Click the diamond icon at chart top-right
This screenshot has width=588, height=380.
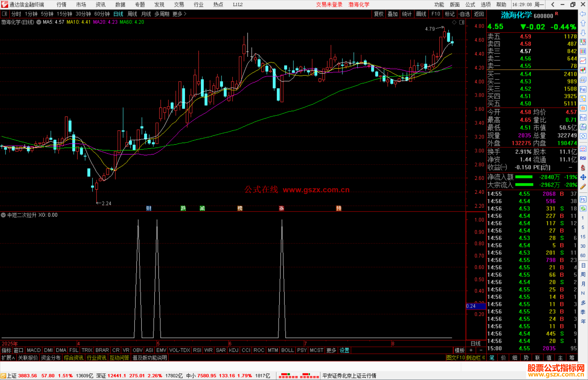454,22
